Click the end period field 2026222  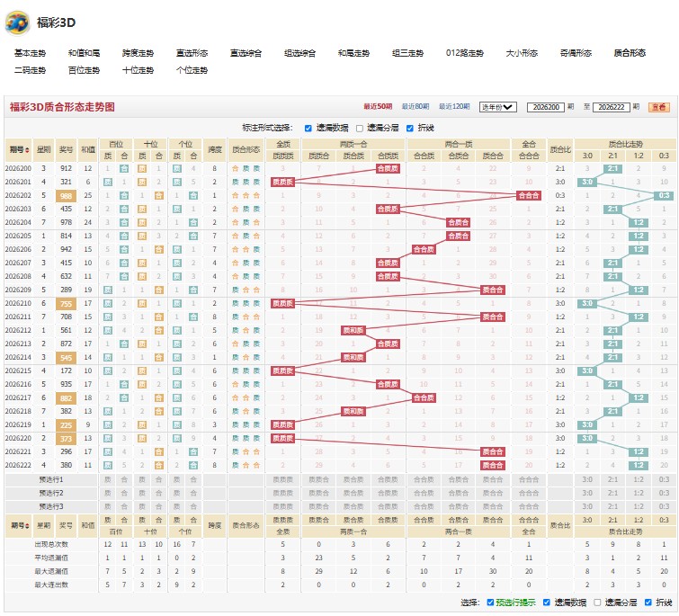tap(611, 107)
